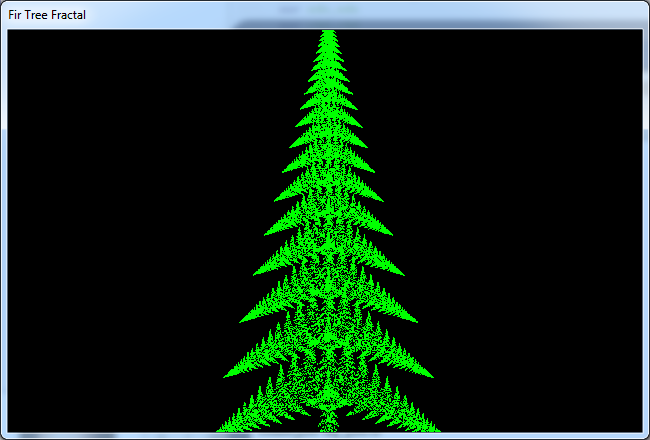The image size is (650, 440).
Task: Click the base of the tree at the bottom center
Action: pos(326,428)
